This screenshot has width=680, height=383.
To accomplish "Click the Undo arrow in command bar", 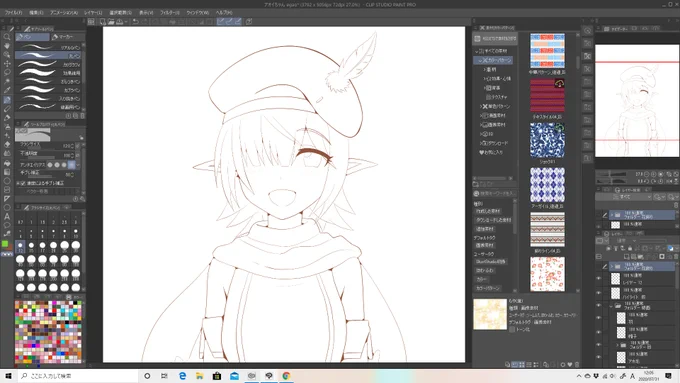I will coord(135,21).
